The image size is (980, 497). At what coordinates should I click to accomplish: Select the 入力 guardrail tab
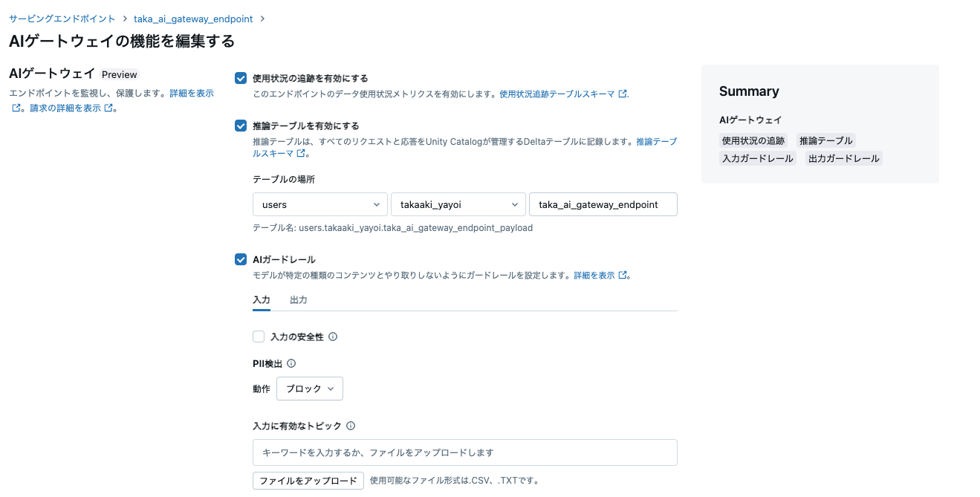tap(262, 300)
